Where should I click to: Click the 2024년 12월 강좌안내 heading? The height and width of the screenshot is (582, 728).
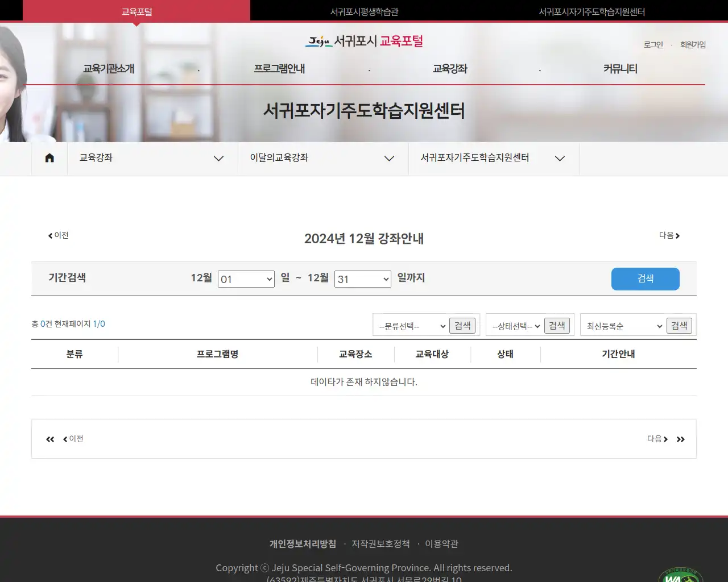tap(364, 239)
